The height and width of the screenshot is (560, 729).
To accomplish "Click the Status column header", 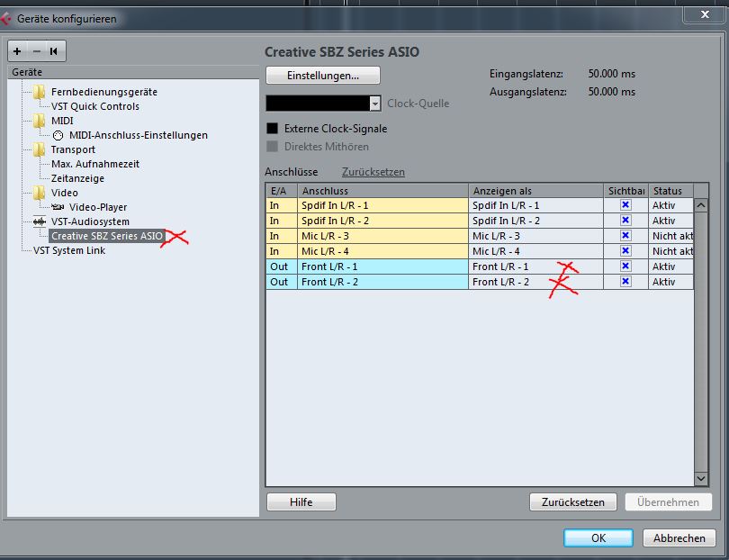I will coord(670,191).
